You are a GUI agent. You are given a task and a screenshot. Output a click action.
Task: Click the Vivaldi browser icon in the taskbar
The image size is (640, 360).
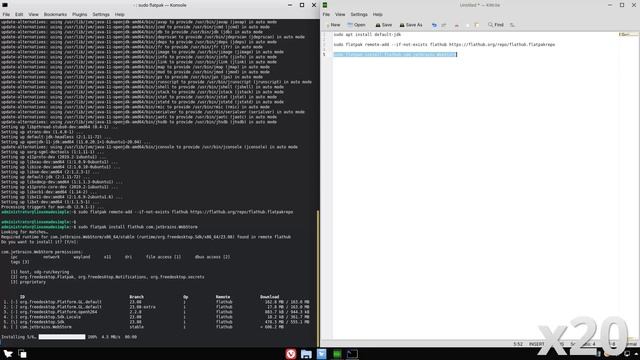click(x=291, y=354)
